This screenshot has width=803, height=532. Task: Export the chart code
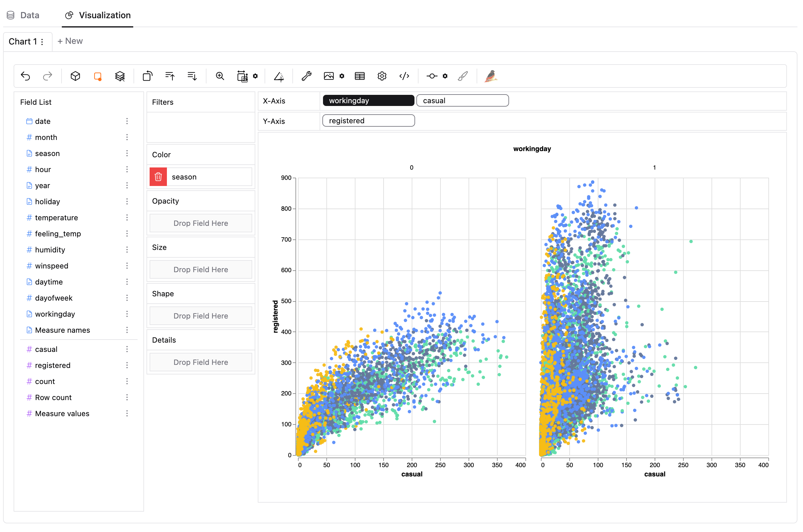tap(404, 76)
